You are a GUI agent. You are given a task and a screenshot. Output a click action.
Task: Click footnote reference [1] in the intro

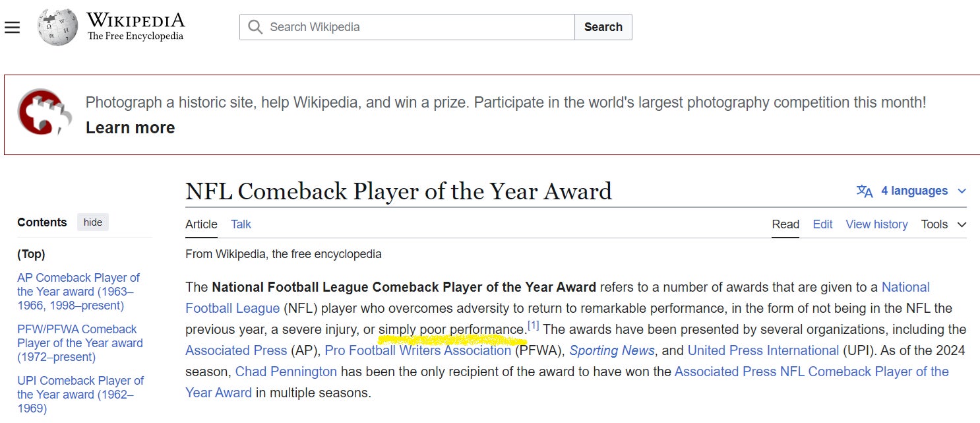533,325
